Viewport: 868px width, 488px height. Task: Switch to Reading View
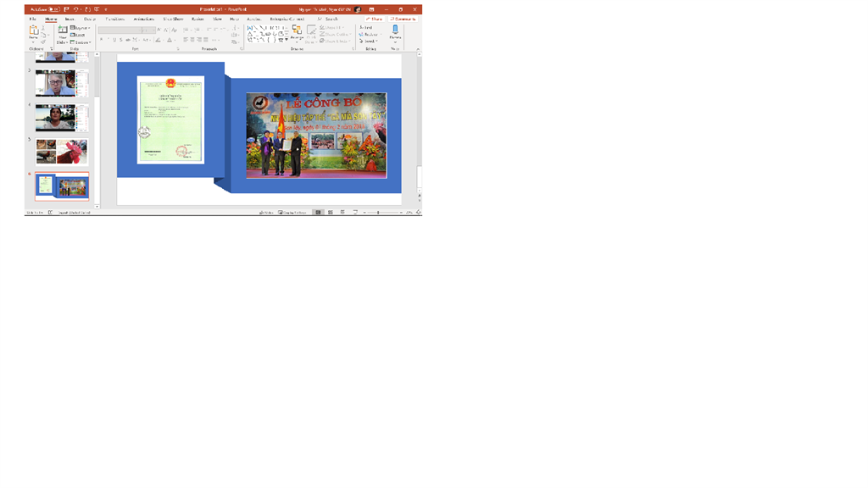[x=342, y=213]
